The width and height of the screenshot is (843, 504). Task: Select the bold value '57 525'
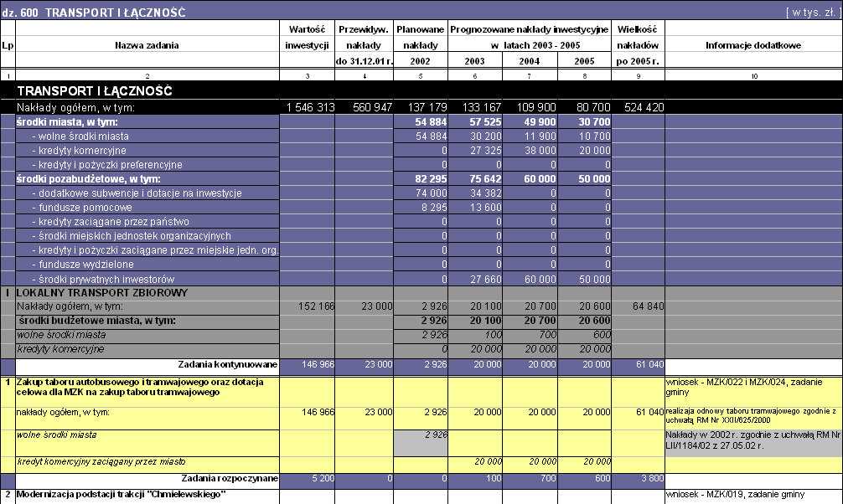point(485,122)
